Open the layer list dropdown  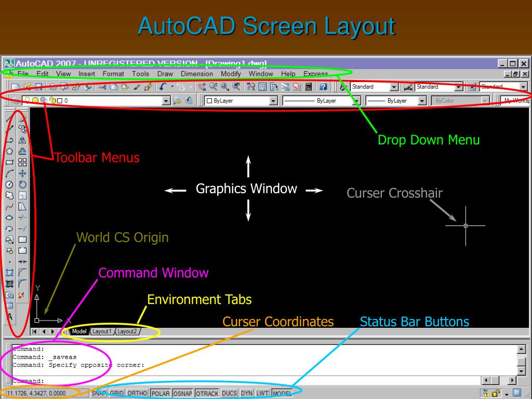tap(166, 101)
